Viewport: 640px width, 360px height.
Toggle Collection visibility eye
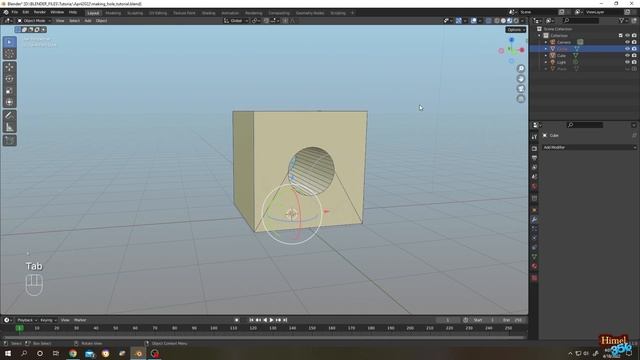(627, 36)
